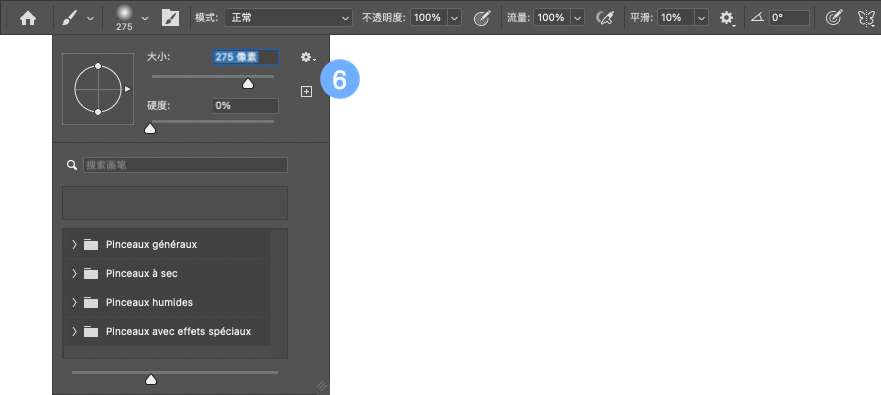Screen dimensions: 881x395
Task: Toggle the Brush Settings panel icon
Action: click(170, 18)
